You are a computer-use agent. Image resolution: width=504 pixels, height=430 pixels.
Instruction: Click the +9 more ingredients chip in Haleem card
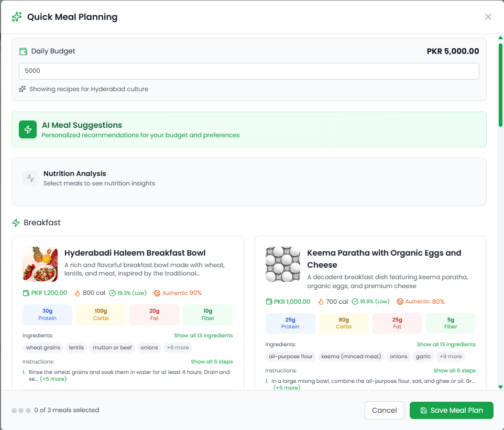click(178, 348)
